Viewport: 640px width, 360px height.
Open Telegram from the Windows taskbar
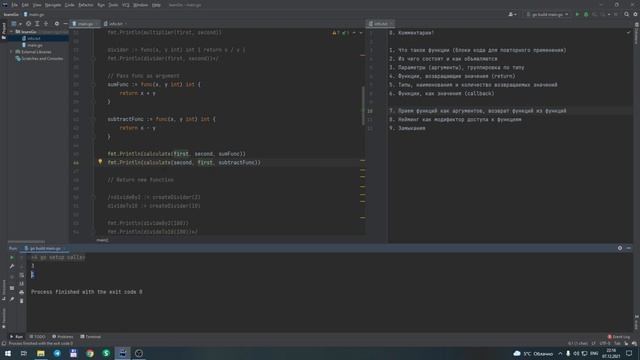[x=57, y=353]
